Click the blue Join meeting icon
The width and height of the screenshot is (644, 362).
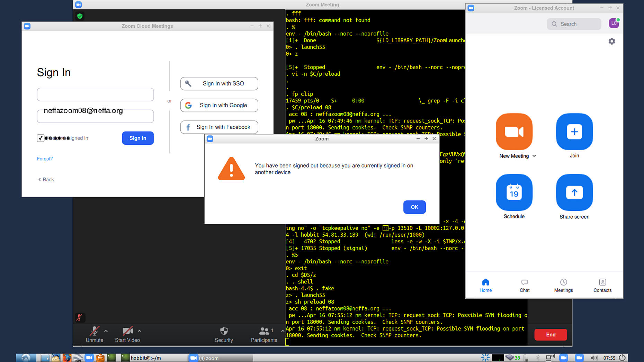click(574, 132)
